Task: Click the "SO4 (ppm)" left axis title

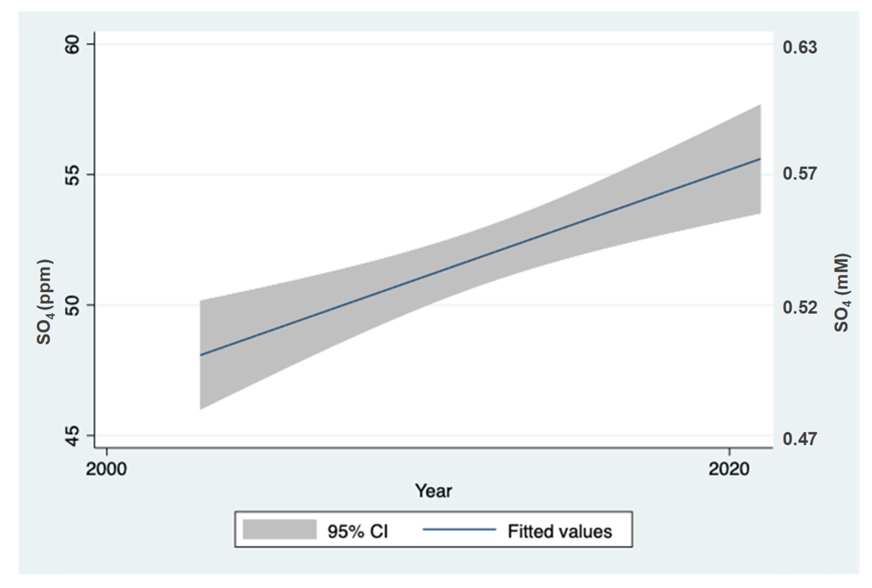Action: 45,301
